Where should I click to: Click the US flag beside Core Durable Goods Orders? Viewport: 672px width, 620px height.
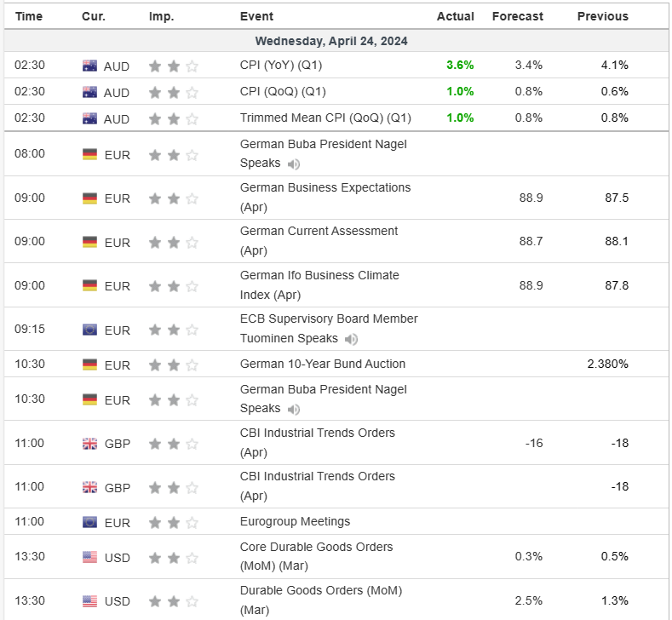pos(89,557)
